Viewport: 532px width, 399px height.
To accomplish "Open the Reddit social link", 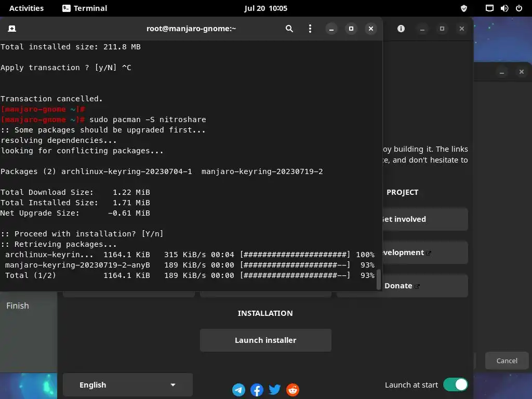I will click(292, 390).
